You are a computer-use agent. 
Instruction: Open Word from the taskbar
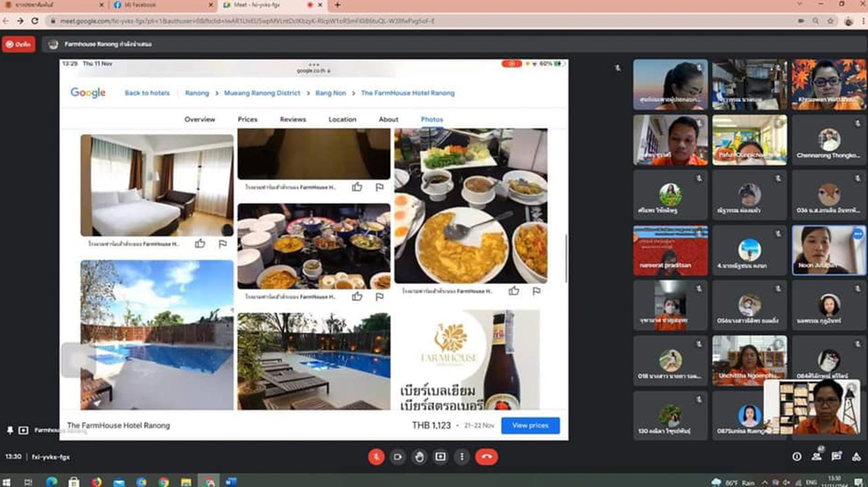(231, 482)
